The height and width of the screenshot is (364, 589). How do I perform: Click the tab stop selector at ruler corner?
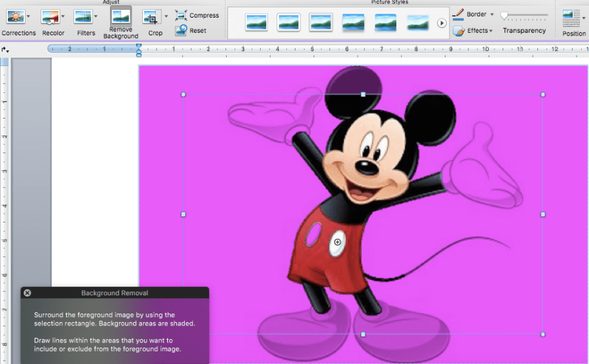[x=5, y=49]
